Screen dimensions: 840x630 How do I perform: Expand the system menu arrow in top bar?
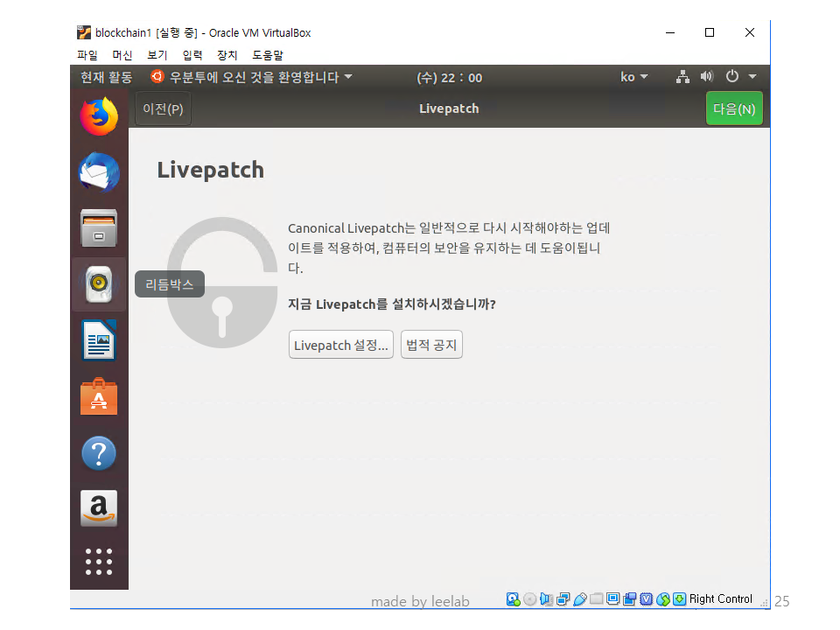click(752, 77)
